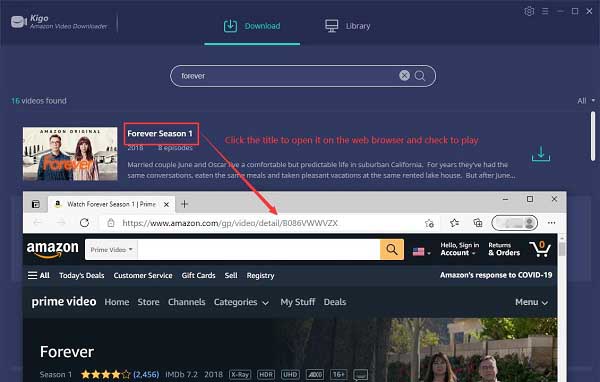Open browser favorites list icon
The image size is (600, 382).
point(454,223)
